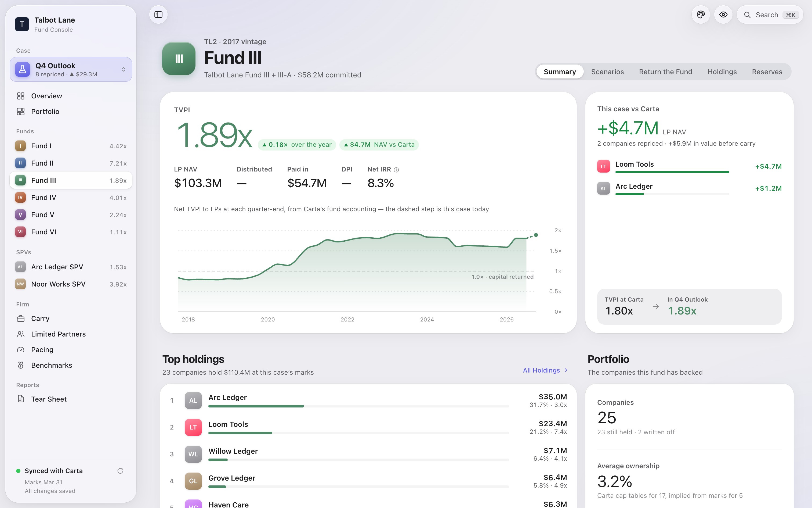
Task: Open Limited Partners page
Action: (71, 334)
